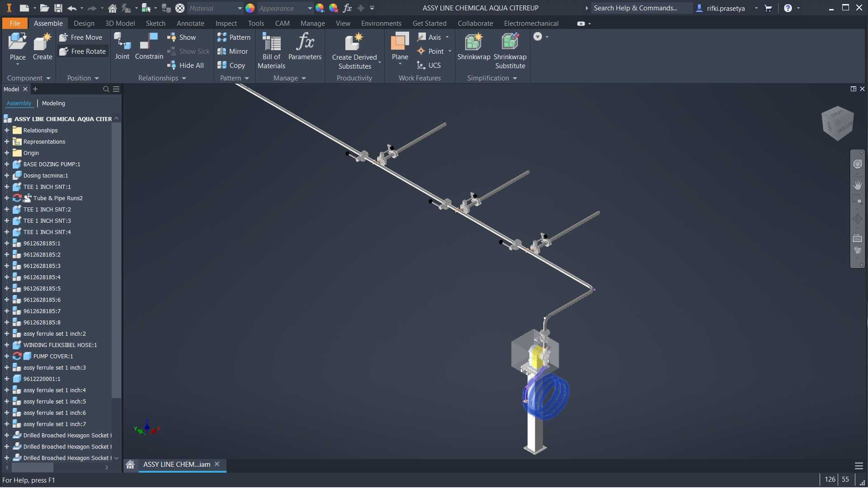The width and height of the screenshot is (868, 488).
Task: Click the Search Help & Commands field
Action: point(642,8)
